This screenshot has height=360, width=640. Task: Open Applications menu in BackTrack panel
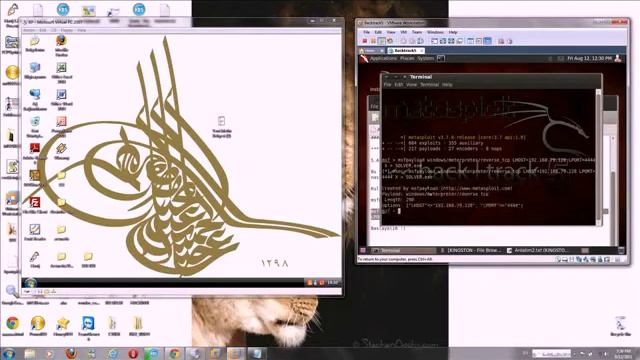tap(383, 59)
